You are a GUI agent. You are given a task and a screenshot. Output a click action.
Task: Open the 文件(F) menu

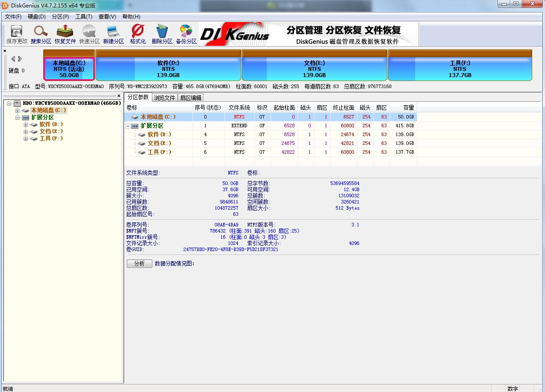pyautogui.click(x=13, y=17)
